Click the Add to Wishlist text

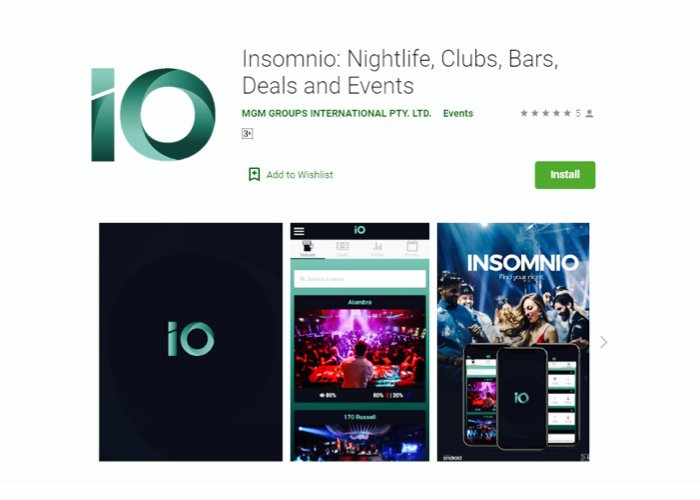[300, 175]
